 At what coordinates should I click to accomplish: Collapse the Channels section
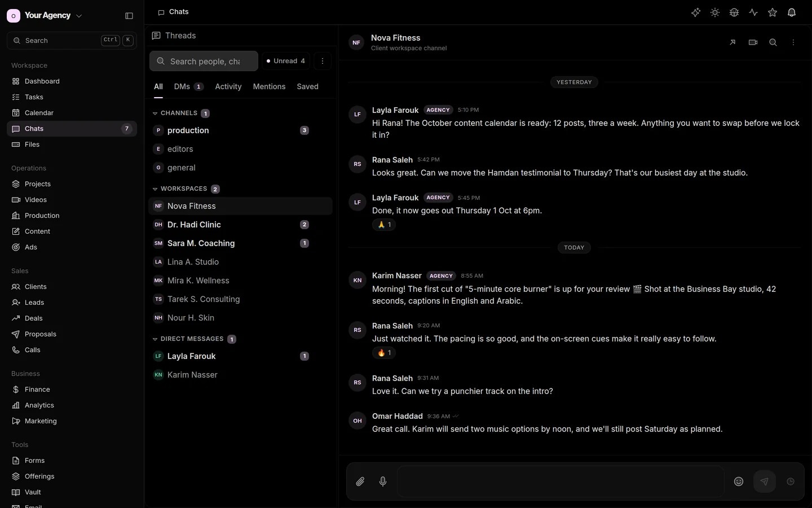pos(181,113)
